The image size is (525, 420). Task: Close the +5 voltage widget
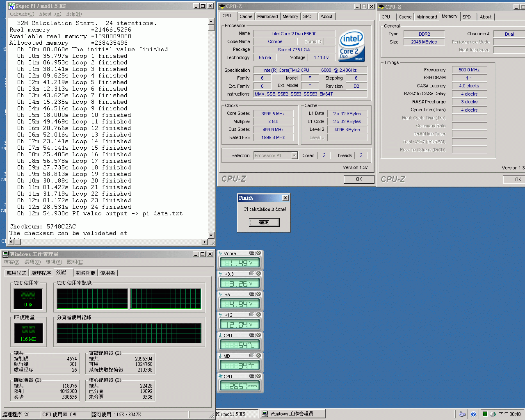pos(259,294)
